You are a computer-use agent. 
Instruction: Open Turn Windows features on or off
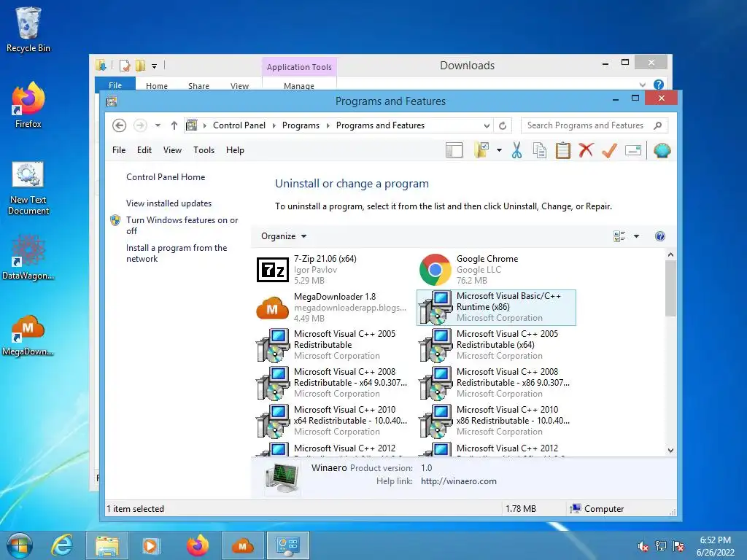click(182, 225)
